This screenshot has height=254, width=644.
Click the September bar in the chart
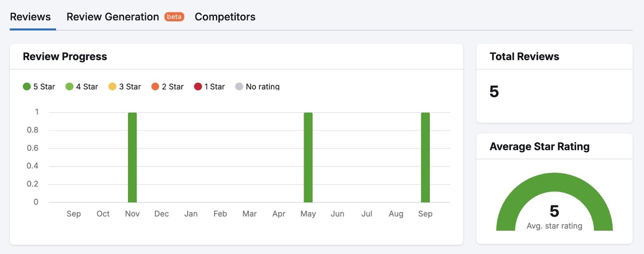pos(425,157)
